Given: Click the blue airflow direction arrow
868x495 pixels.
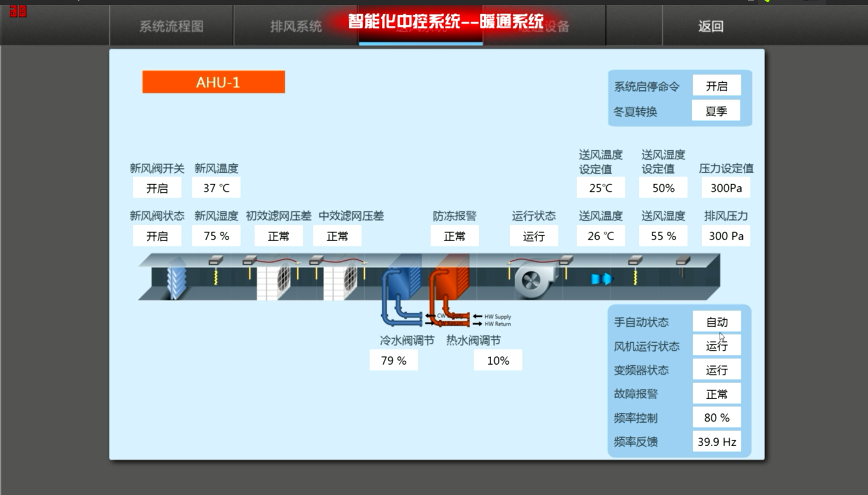Looking at the screenshot, I should point(601,280).
